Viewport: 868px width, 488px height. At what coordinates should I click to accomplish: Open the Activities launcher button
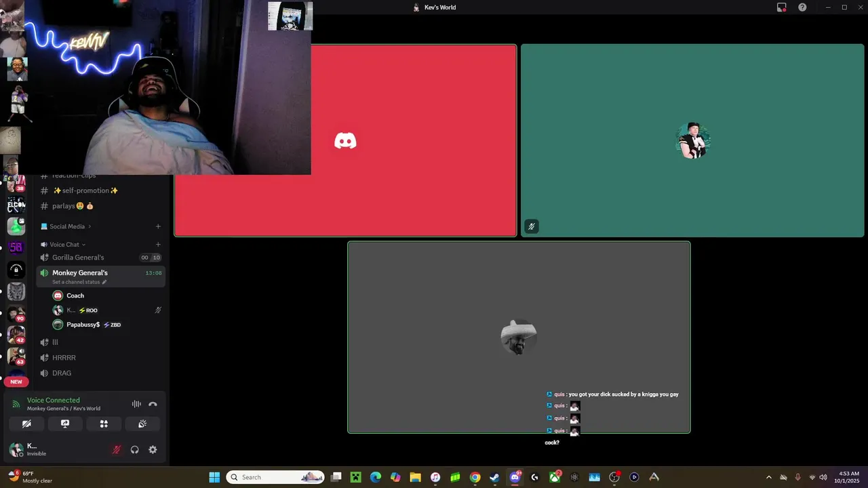[104, 424]
